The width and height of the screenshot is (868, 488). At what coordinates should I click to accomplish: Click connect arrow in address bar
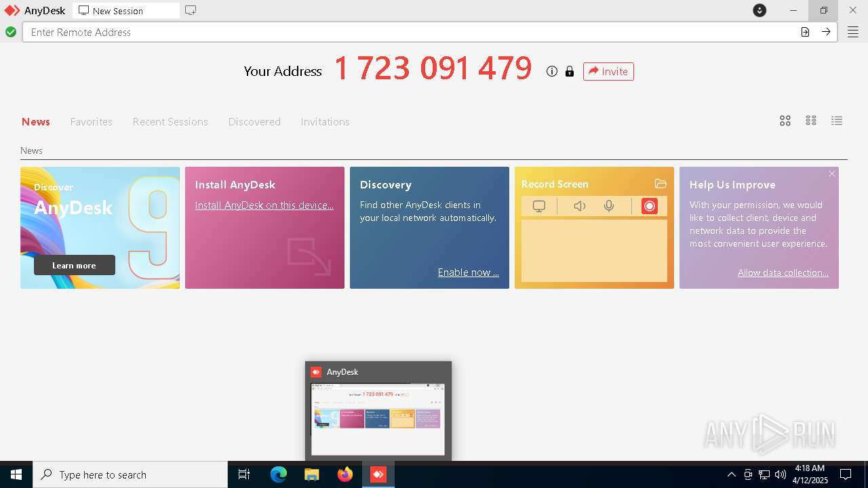click(826, 32)
